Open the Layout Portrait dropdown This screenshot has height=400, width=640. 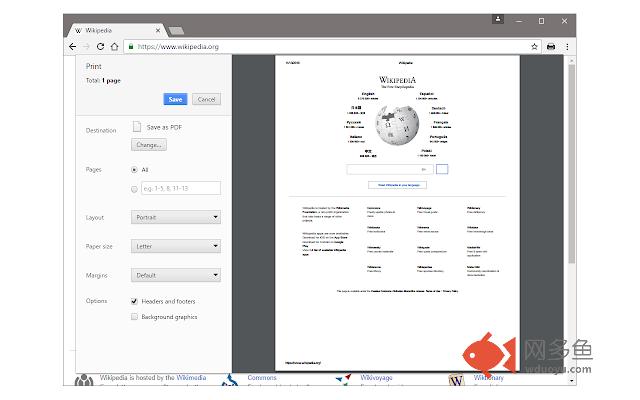(176, 217)
